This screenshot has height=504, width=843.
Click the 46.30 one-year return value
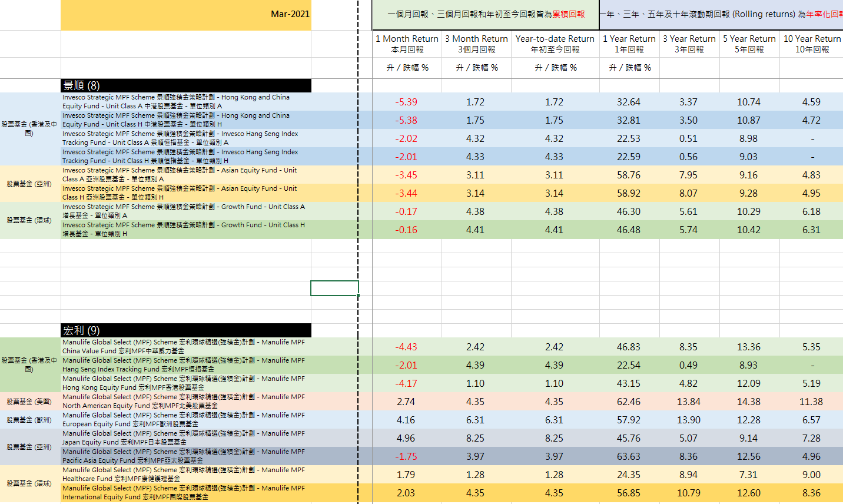[x=629, y=211]
